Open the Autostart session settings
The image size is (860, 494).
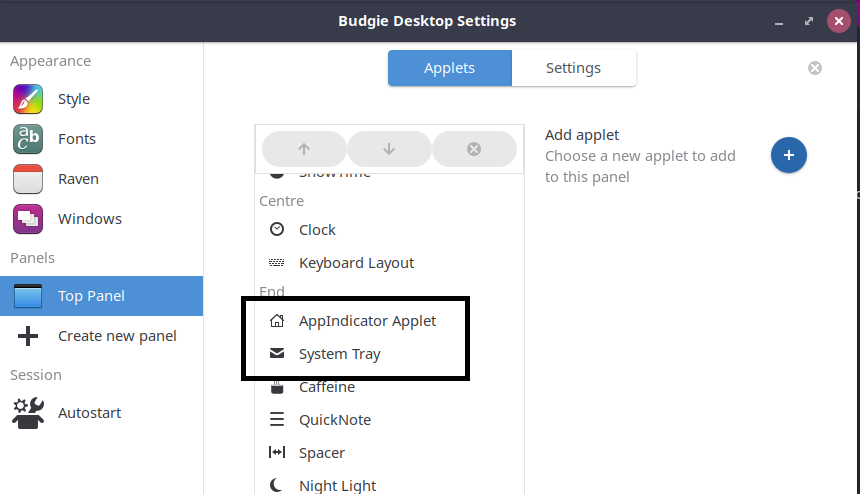(89, 413)
